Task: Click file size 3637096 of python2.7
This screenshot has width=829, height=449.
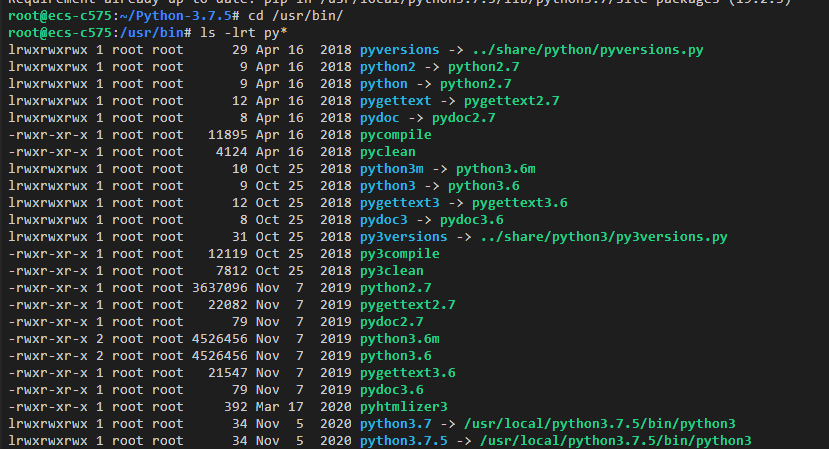Action: (x=219, y=288)
